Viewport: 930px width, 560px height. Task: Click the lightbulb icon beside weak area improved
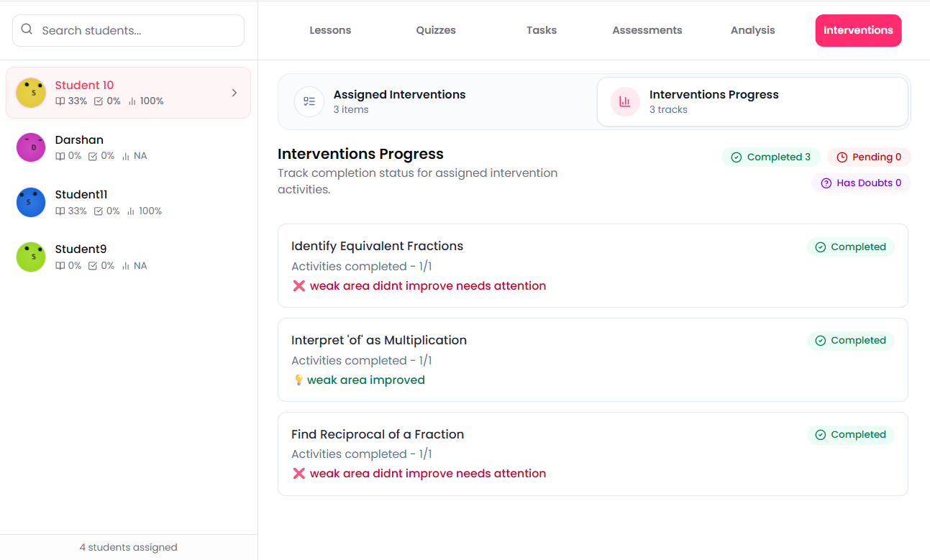(x=298, y=380)
